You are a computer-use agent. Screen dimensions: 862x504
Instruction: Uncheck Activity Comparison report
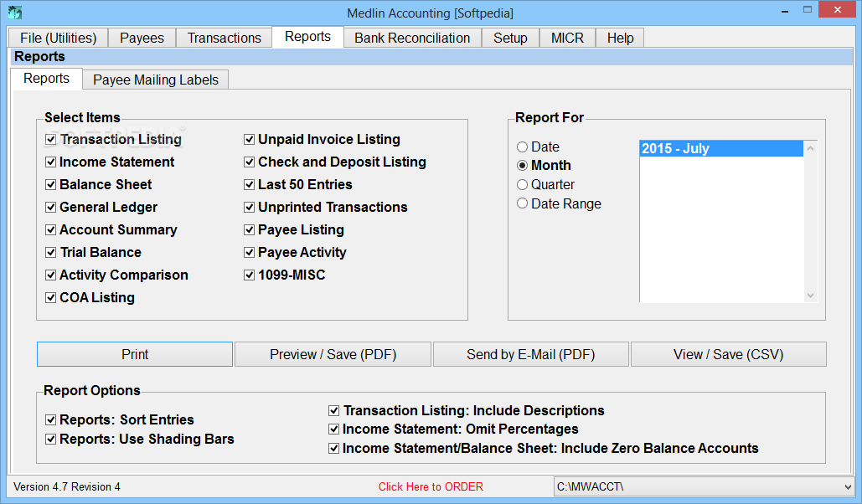click(50, 275)
